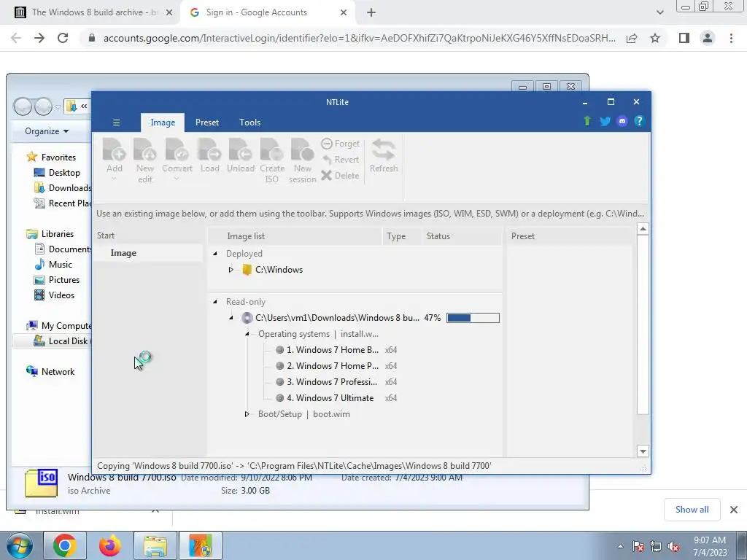Click the Forget button in NTLite toolbar
The image size is (747, 560).
click(340, 144)
